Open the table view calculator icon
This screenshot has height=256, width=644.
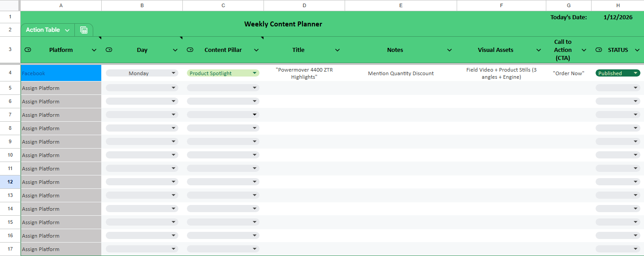click(x=84, y=30)
